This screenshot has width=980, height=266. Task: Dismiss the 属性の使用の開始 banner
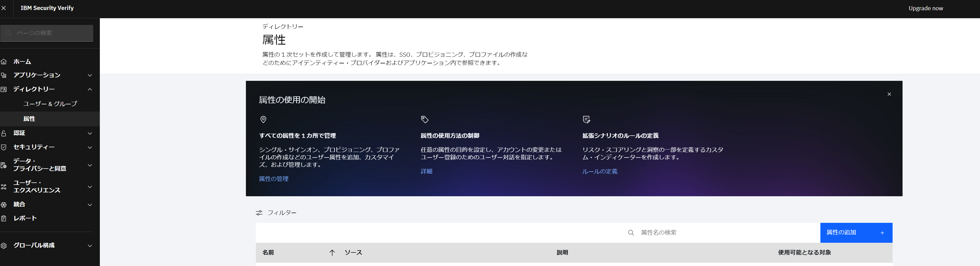click(x=889, y=94)
